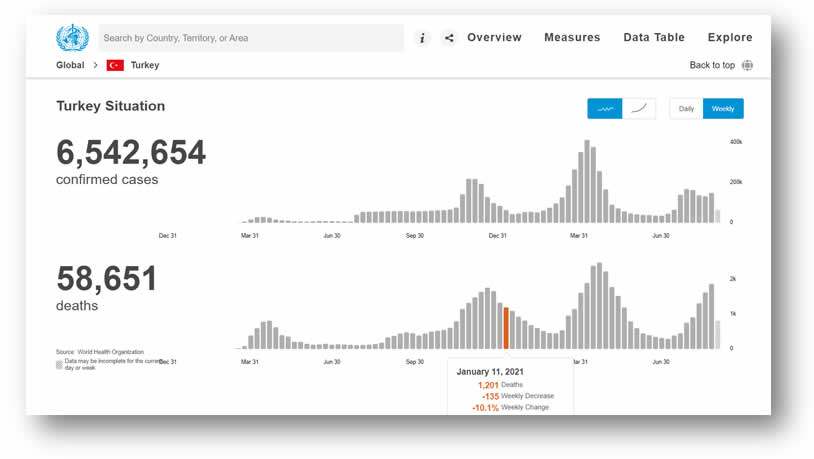The image size is (814, 459).
Task: Click the grey incomplete-data legend square
Action: 59,365
